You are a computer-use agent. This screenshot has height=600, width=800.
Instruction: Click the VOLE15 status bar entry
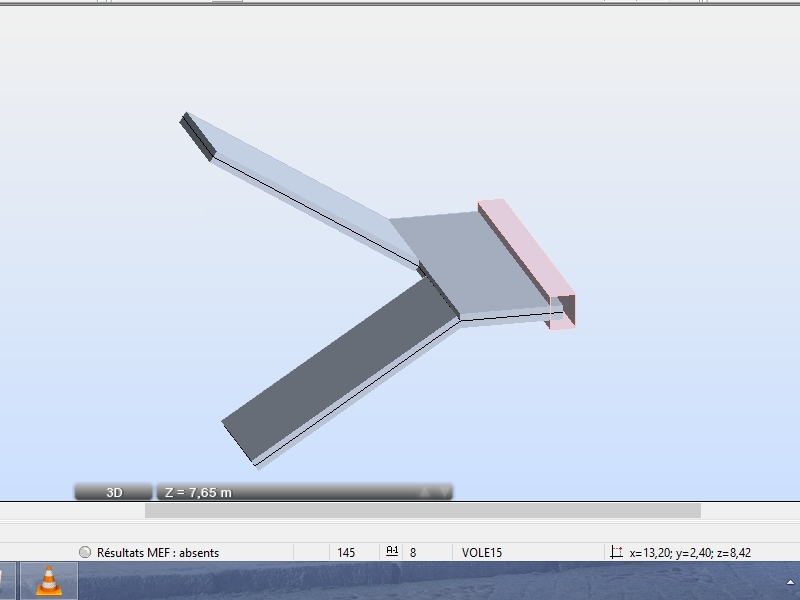(x=482, y=553)
